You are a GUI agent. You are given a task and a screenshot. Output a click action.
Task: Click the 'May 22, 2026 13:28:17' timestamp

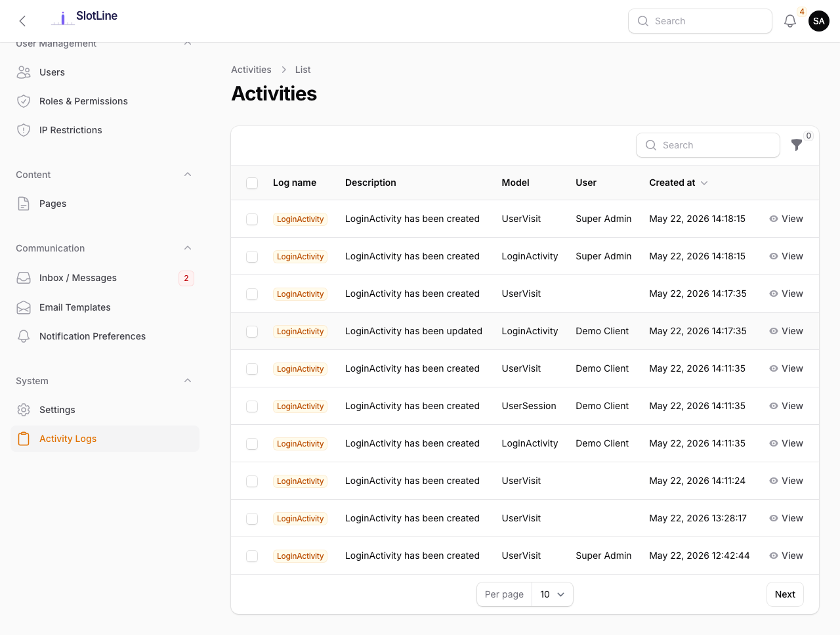[x=698, y=518]
